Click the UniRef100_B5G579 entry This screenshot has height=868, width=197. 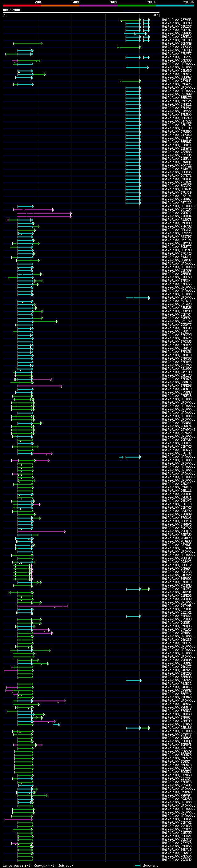click(177, 751)
